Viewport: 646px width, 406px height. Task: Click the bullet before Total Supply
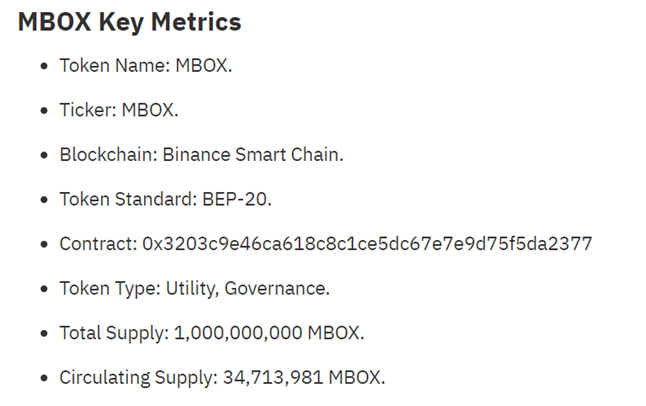(x=44, y=333)
